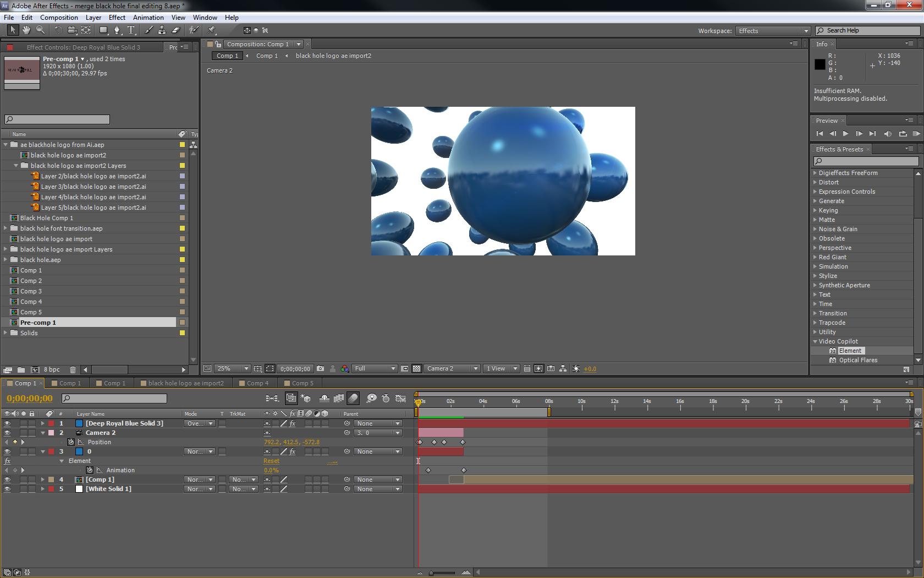The image size is (924, 578).
Task: Click the Effects & Presets search field
Action: [866, 161]
